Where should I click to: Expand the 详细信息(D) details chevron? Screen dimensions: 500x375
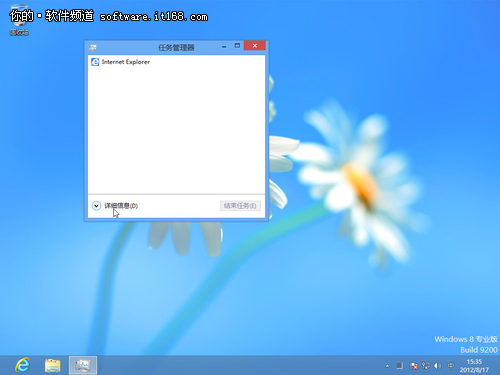tap(96, 206)
